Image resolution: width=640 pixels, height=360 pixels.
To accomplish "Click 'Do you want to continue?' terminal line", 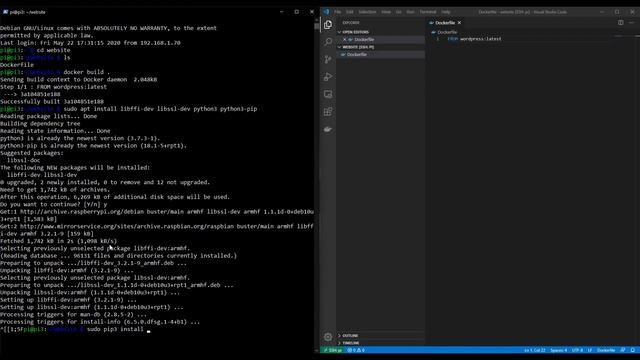I will pyautogui.click(x=53, y=204).
